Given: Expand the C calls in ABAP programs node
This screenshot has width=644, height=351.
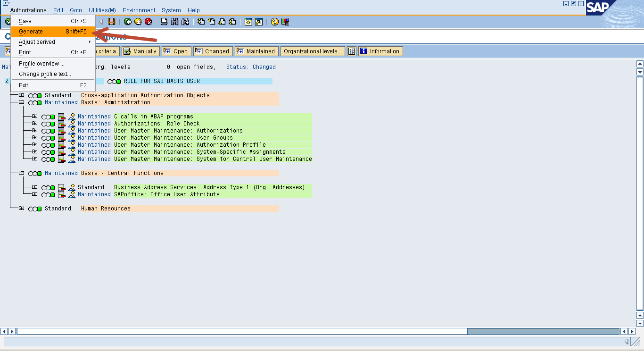Looking at the screenshot, I should click(34, 116).
